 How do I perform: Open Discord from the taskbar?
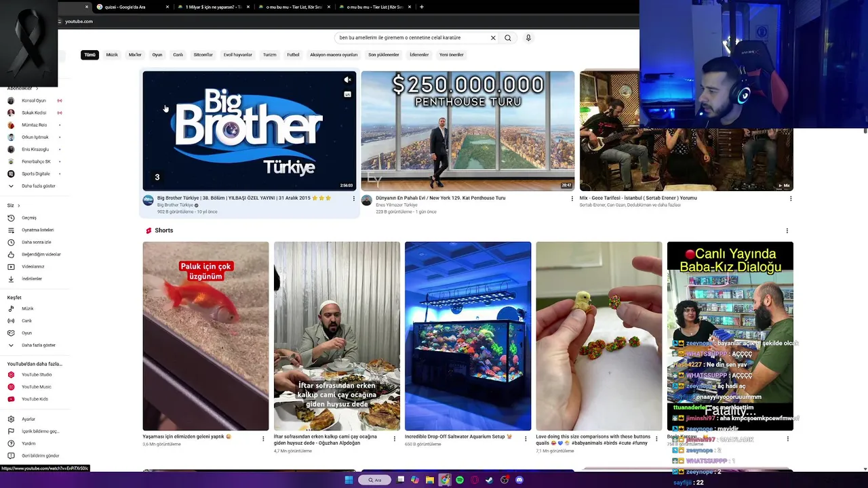tap(519, 480)
